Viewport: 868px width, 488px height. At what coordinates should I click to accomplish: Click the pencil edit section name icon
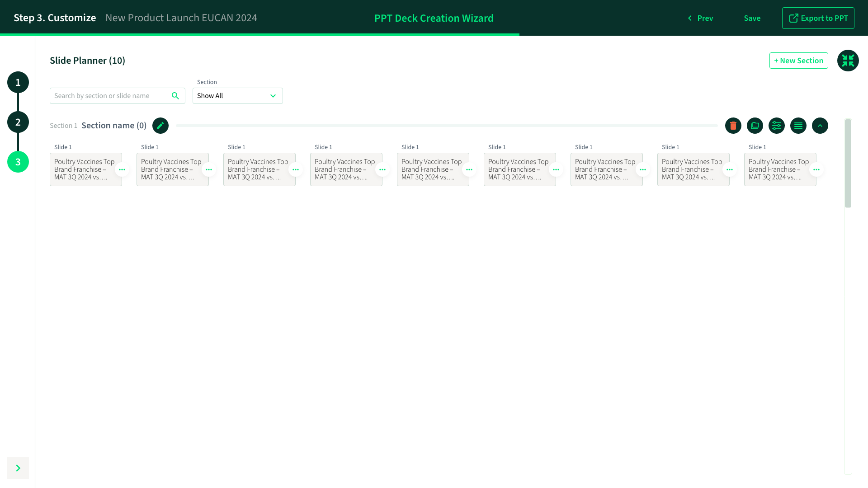(160, 126)
